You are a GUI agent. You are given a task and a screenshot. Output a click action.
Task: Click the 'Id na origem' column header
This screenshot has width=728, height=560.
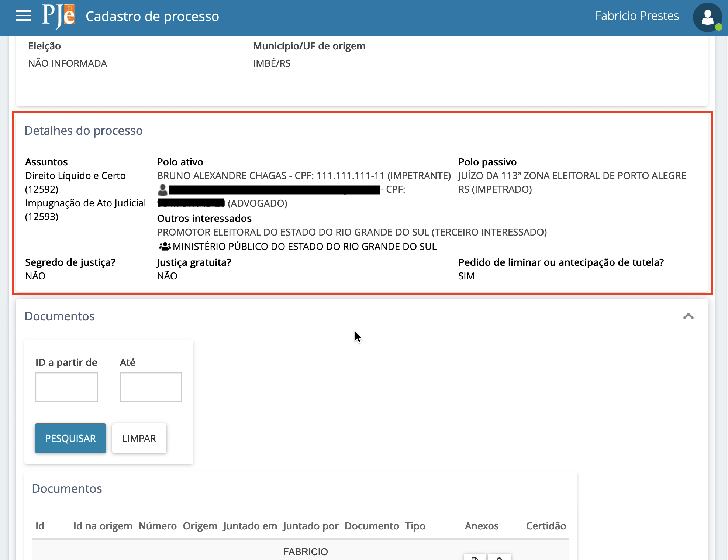(103, 526)
